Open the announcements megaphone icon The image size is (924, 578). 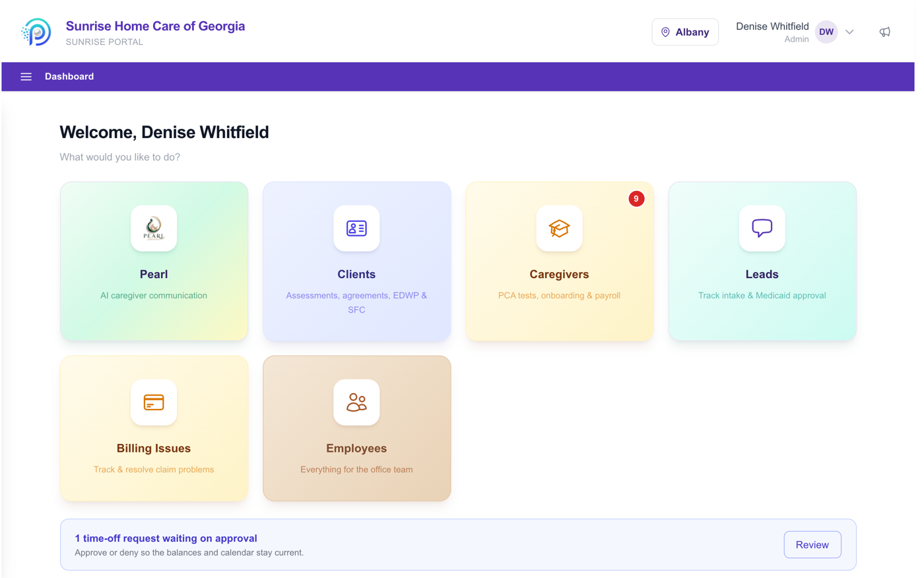pyautogui.click(x=884, y=32)
